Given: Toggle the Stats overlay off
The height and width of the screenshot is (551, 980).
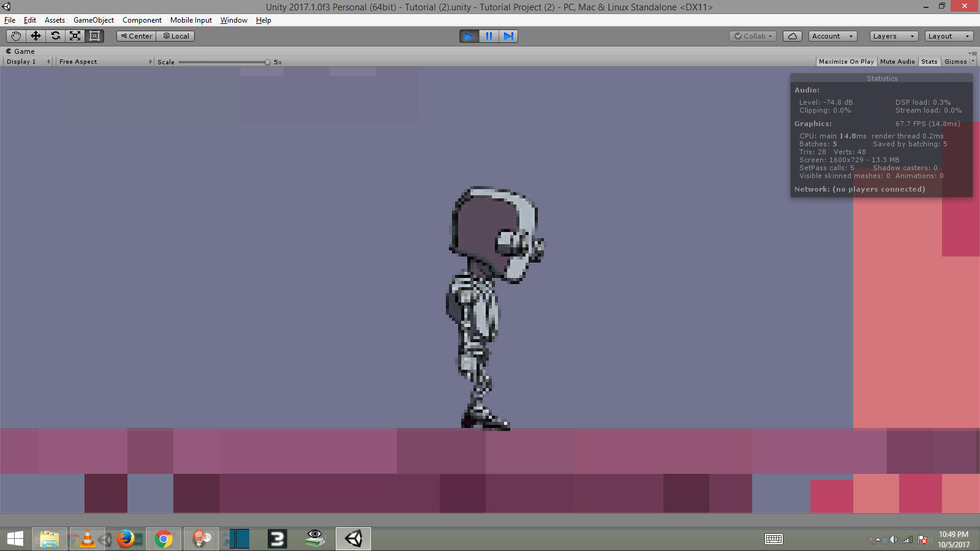Looking at the screenshot, I should [x=929, y=62].
